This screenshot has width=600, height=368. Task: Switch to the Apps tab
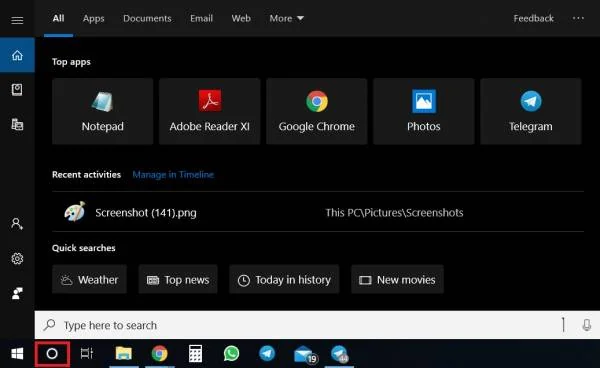94,18
